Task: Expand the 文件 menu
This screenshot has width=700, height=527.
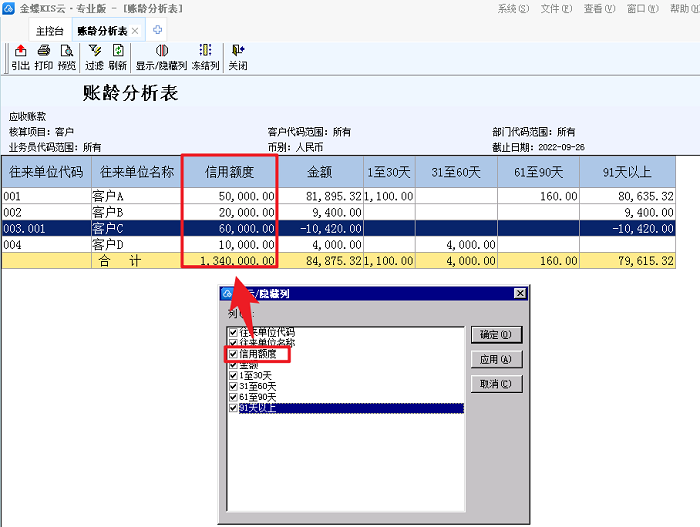Action: 555,9
